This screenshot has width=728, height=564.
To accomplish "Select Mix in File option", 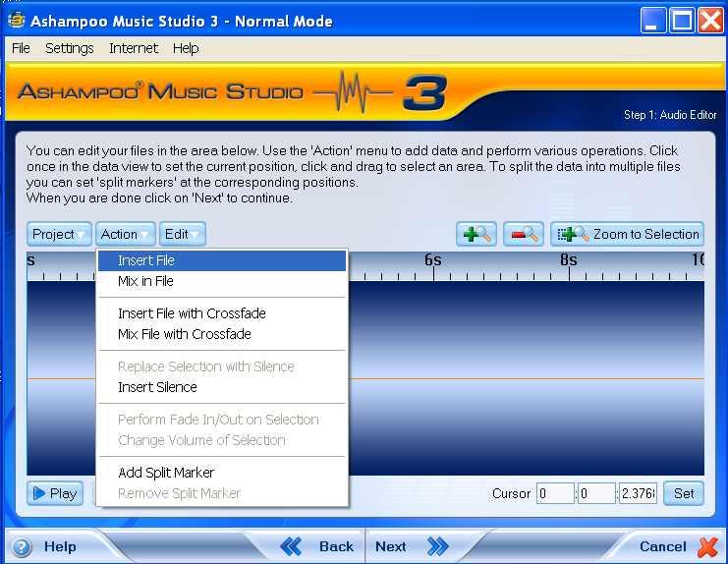I will 145,281.
